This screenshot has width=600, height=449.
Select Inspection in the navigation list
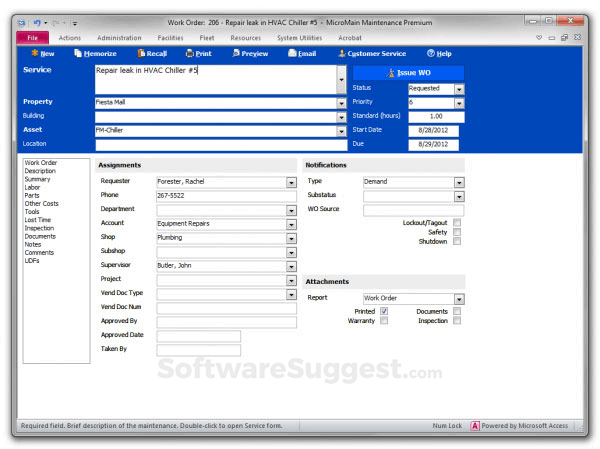(x=39, y=228)
